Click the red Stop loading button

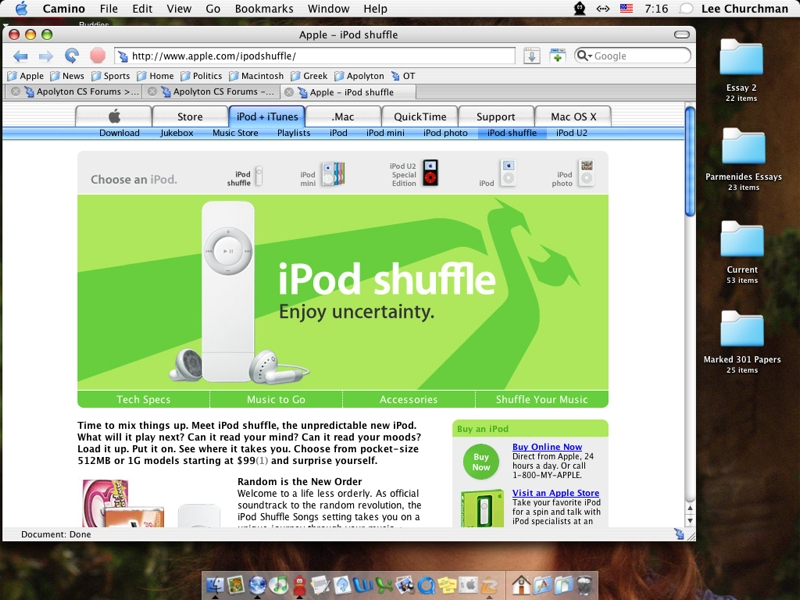pyautogui.click(x=97, y=56)
